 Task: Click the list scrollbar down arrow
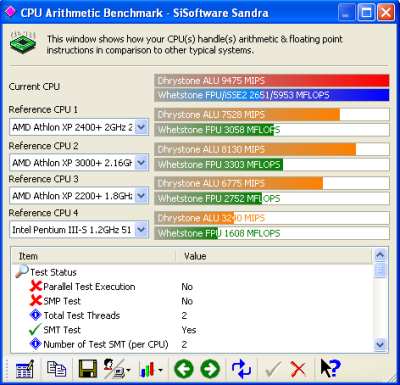click(380, 344)
